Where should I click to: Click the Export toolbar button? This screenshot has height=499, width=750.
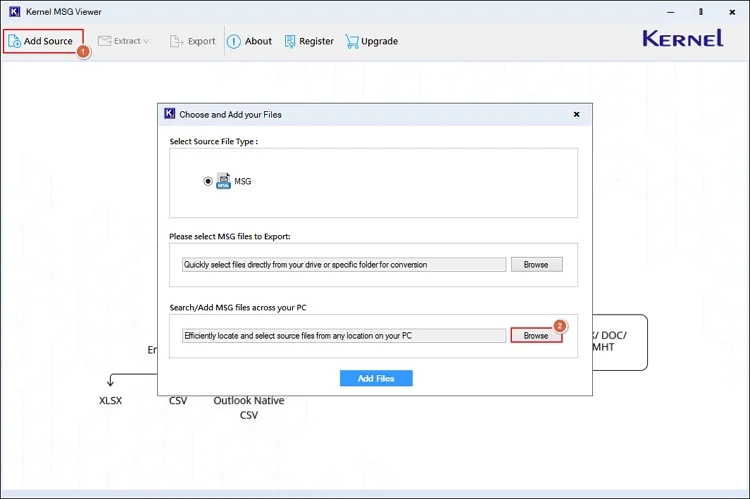click(x=193, y=41)
